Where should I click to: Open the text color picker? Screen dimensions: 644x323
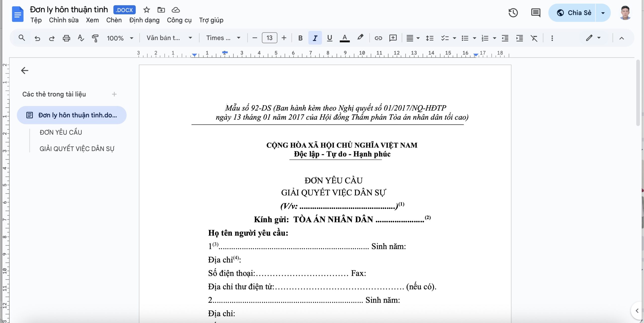(344, 38)
